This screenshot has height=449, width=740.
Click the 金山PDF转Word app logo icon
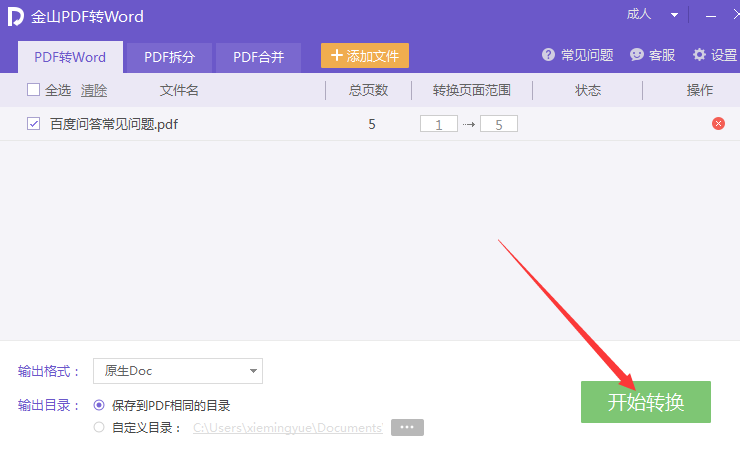[x=16, y=17]
